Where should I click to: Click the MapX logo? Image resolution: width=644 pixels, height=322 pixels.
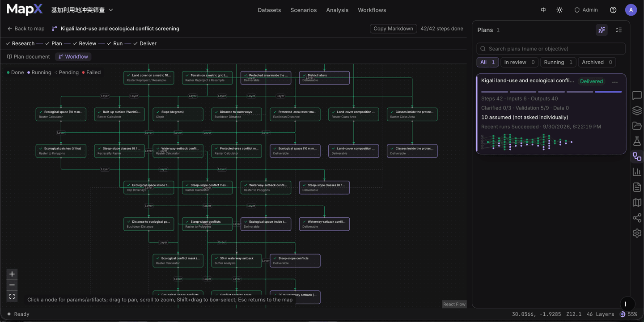click(x=25, y=9)
